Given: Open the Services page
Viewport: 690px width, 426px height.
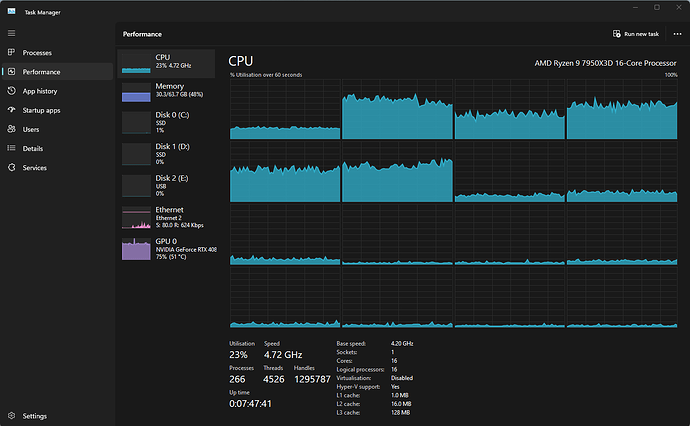Looking at the screenshot, I should [x=57, y=167].
